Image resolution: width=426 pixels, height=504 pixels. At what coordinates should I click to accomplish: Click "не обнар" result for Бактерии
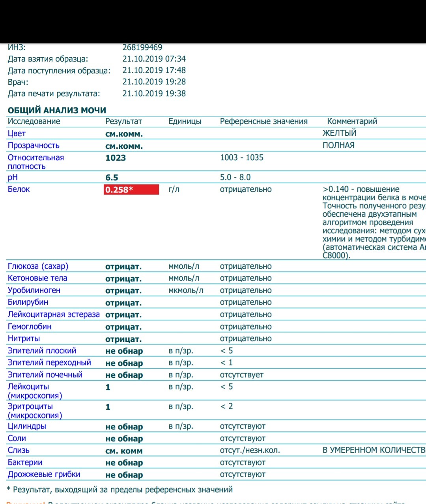click(124, 463)
